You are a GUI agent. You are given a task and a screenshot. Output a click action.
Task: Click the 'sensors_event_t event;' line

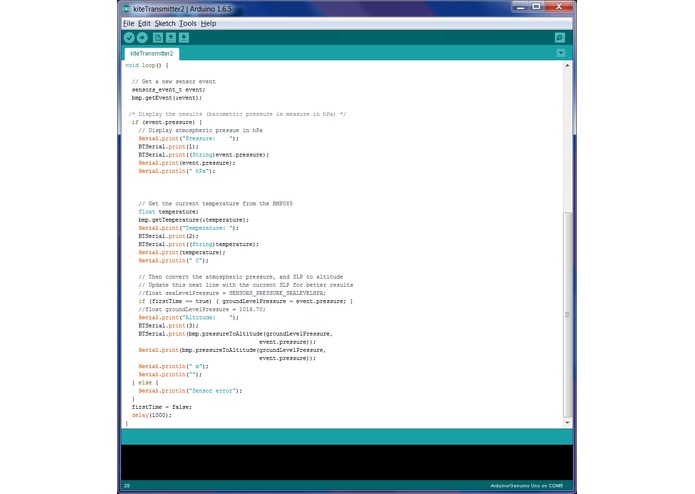168,89
